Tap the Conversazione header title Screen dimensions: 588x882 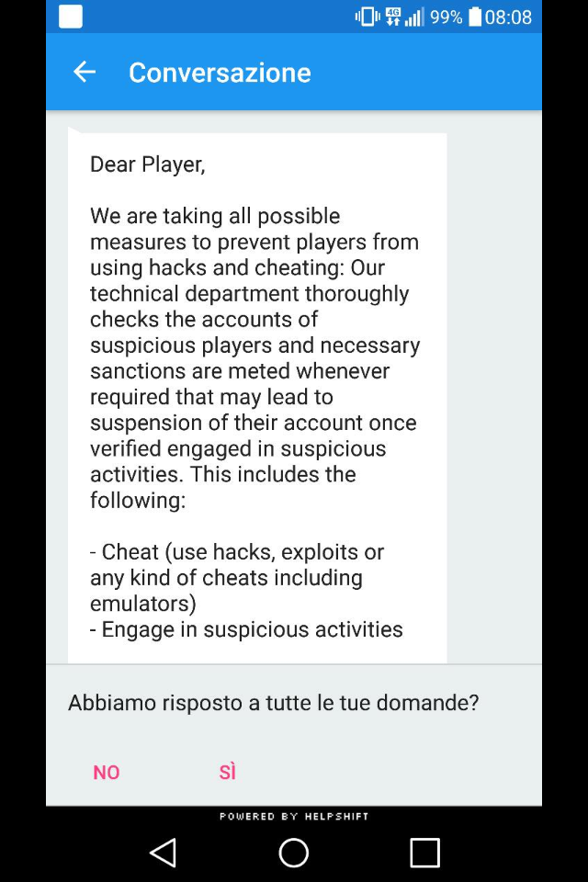pos(220,73)
